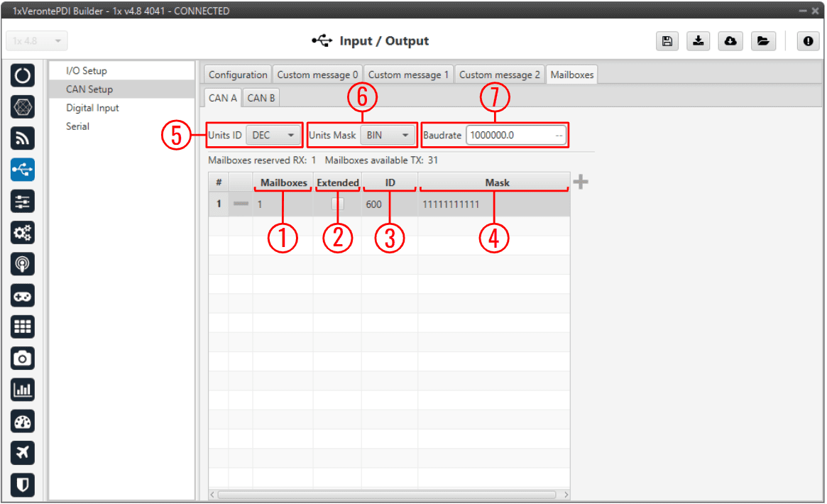
Task: Select the airplane sidebar icon
Action: [x=23, y=453]
